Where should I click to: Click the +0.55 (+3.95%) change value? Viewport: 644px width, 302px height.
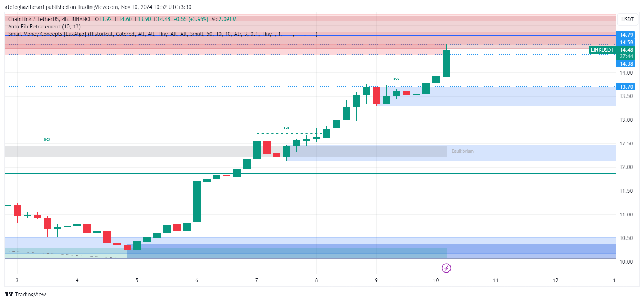pos(191,19)
